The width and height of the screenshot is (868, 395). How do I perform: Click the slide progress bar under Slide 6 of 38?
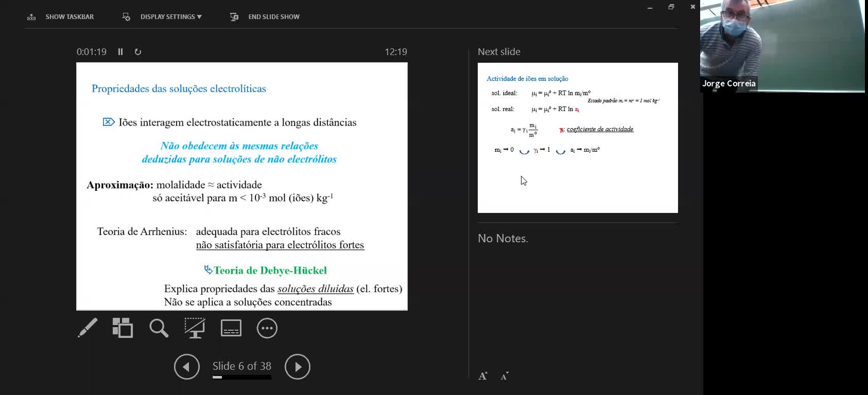point(242,378)
